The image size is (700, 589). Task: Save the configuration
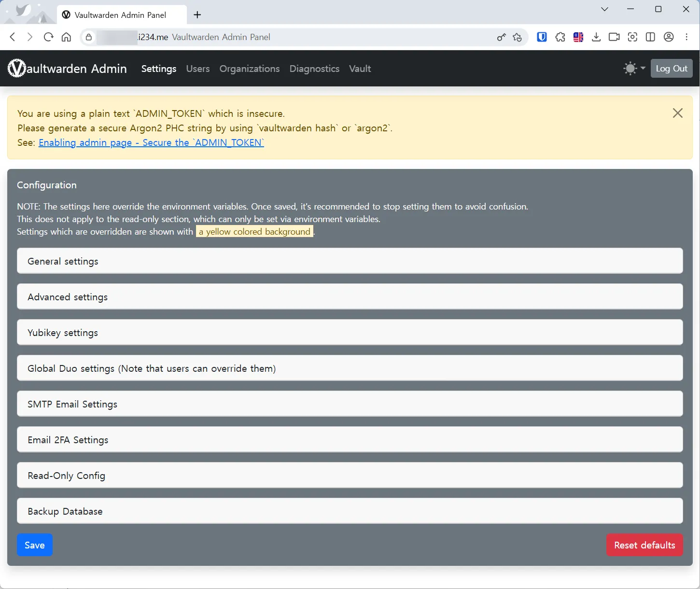pos(35,545)
